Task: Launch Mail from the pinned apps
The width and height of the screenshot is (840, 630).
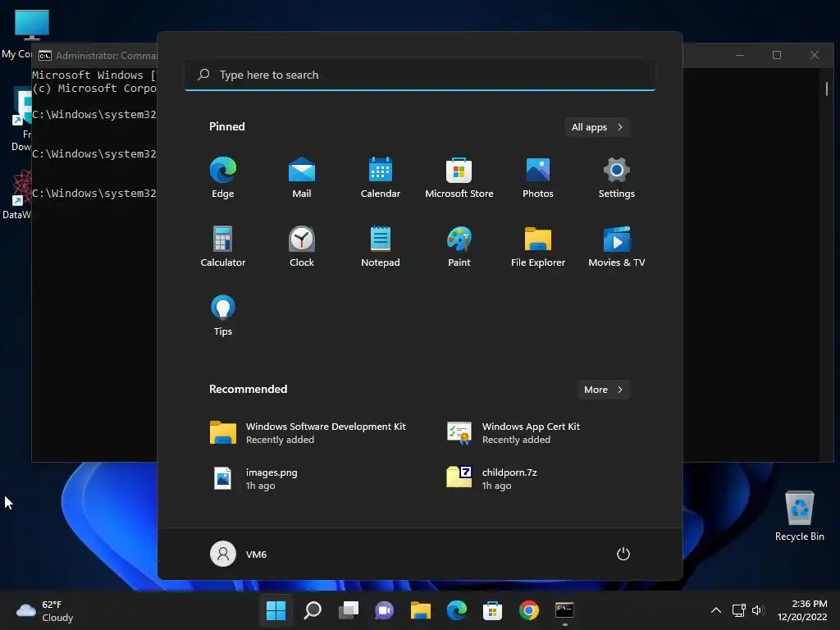Action: 302,178
